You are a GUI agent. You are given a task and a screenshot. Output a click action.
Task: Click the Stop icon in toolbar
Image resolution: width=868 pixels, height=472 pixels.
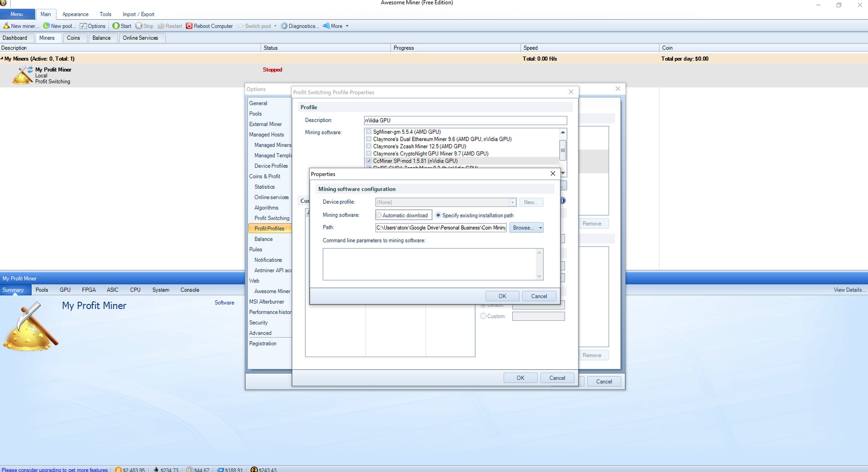(139, 26)
